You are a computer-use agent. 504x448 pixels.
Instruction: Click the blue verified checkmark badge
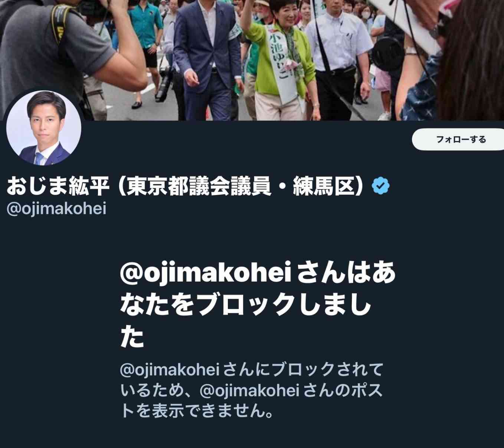pyautogui.click(x=380, y=186)
